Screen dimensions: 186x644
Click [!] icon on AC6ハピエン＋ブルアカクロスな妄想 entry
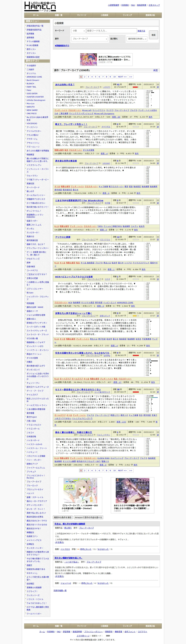point(158,276)
